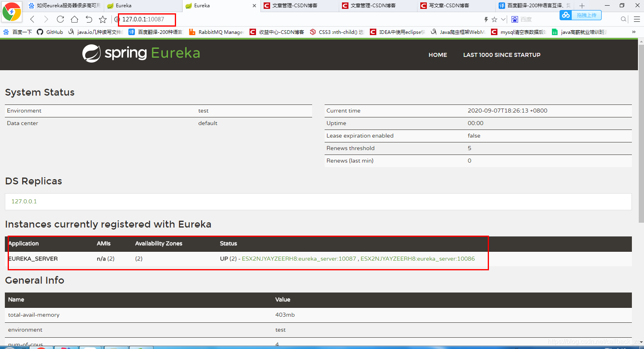Open java高薪就业培训班 bookmark

click(579, 32)
